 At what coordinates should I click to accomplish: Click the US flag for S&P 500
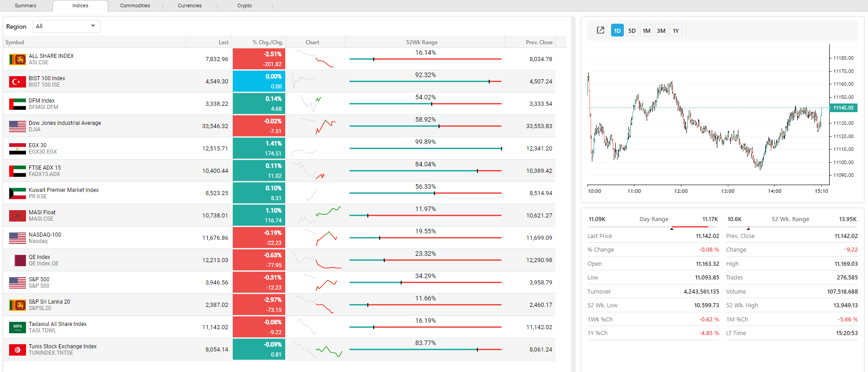point(17,283)
